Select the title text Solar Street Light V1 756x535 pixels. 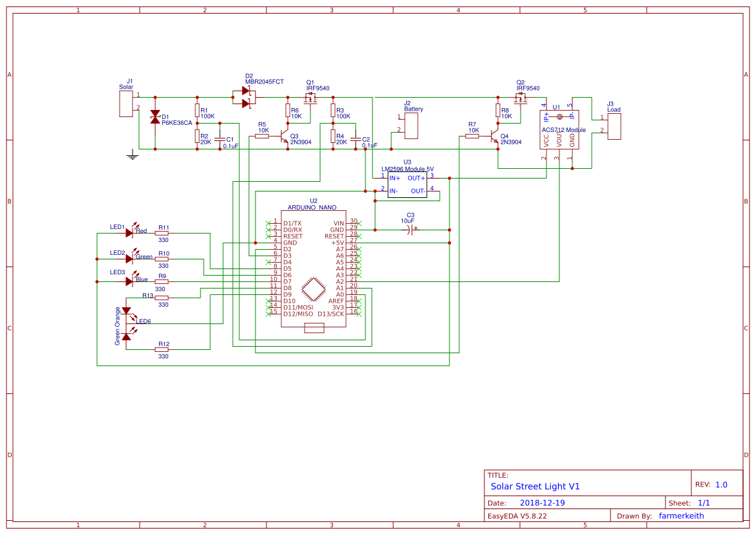click(535, 485)
